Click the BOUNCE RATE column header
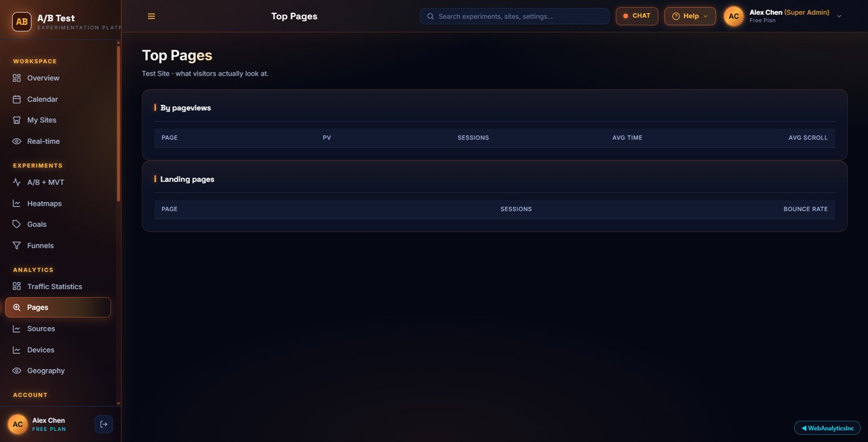This screenshot has width=868, height=442. 806,209
